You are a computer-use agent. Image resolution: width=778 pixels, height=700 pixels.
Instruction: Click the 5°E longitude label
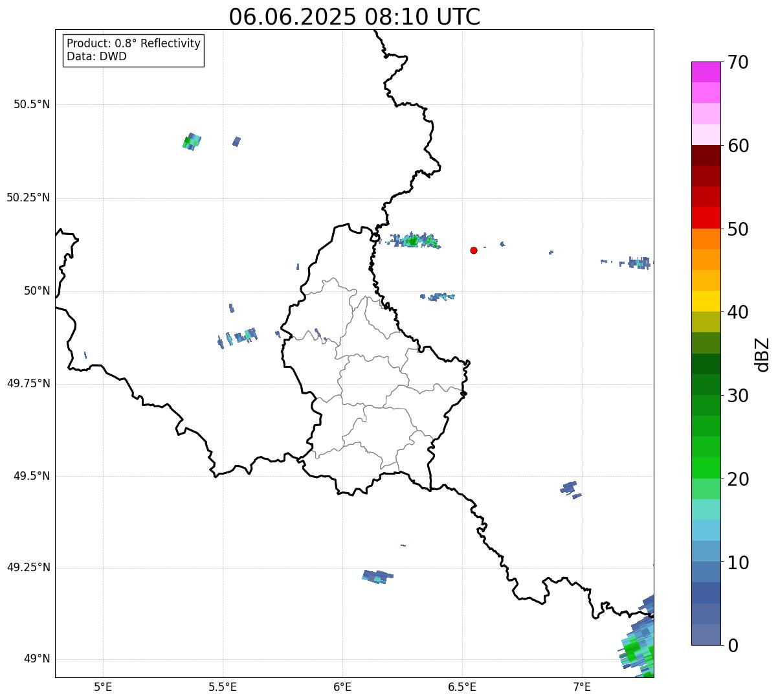click(x=103, y=686)
